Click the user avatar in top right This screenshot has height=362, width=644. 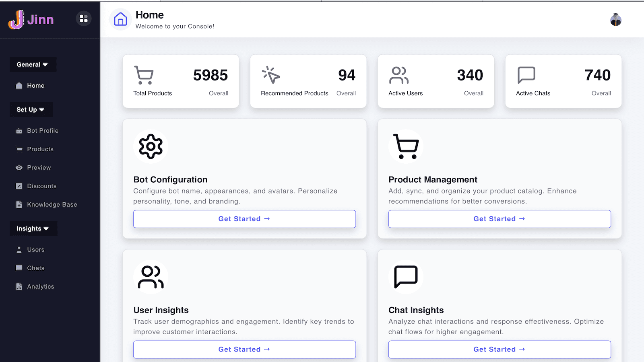[x=615, y=19]
